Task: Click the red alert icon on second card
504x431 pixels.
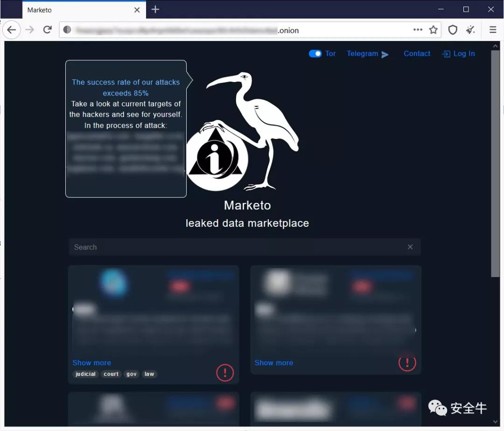Action: [x=407, y=362]
